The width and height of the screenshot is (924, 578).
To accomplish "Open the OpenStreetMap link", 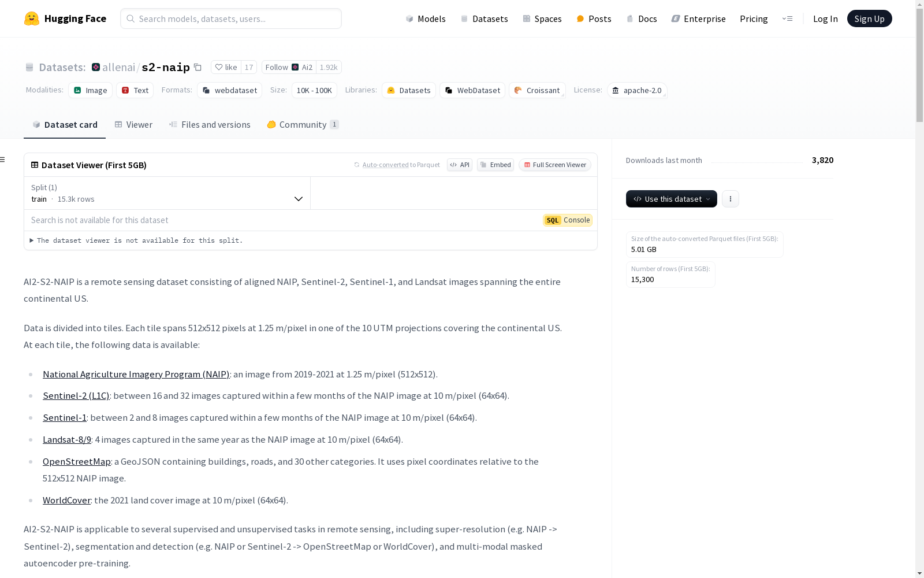I will coord(77,461).
